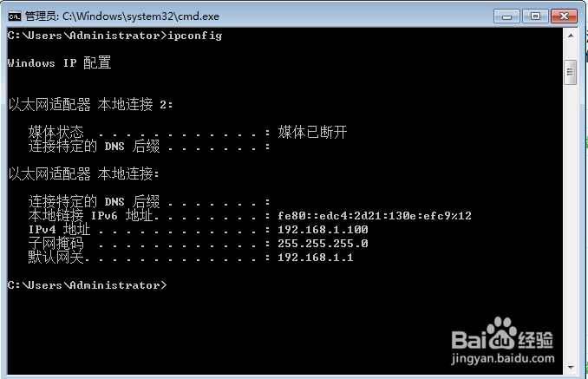The width and height of the screenshot is (588, 379).
Task: Open the cmd system menu icon
Action: pos(15,16)
